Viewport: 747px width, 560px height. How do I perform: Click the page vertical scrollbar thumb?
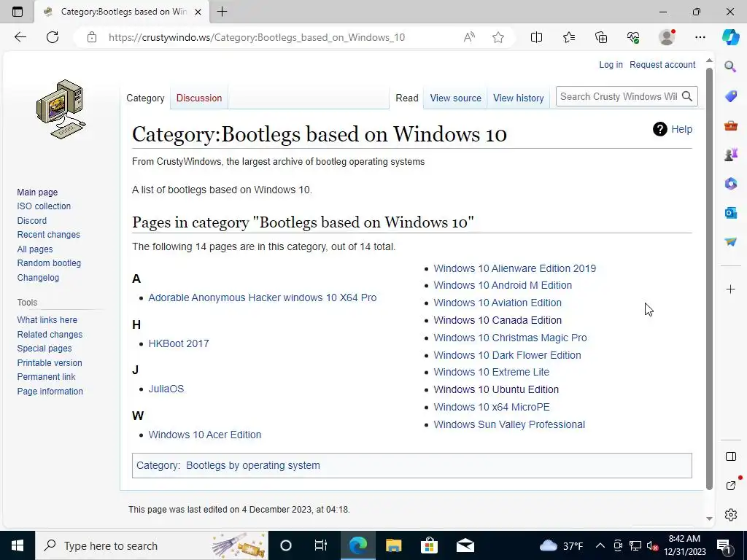pos(709,279)
